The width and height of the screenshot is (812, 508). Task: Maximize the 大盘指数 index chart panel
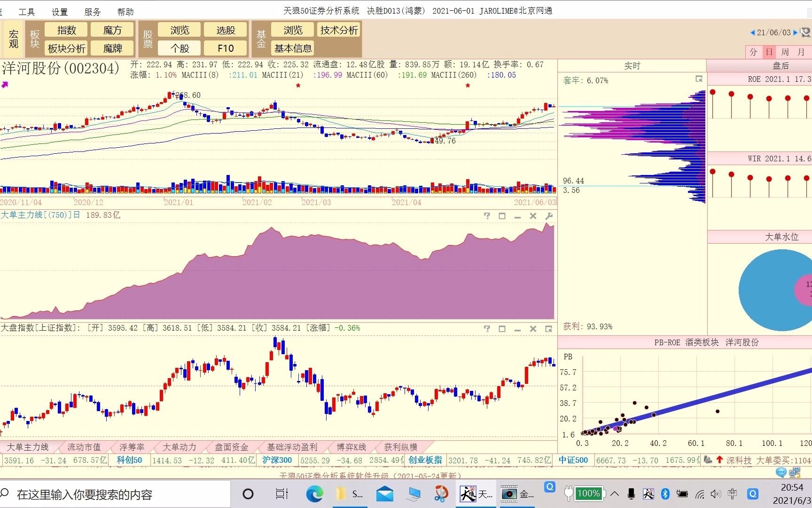point(502,329)
